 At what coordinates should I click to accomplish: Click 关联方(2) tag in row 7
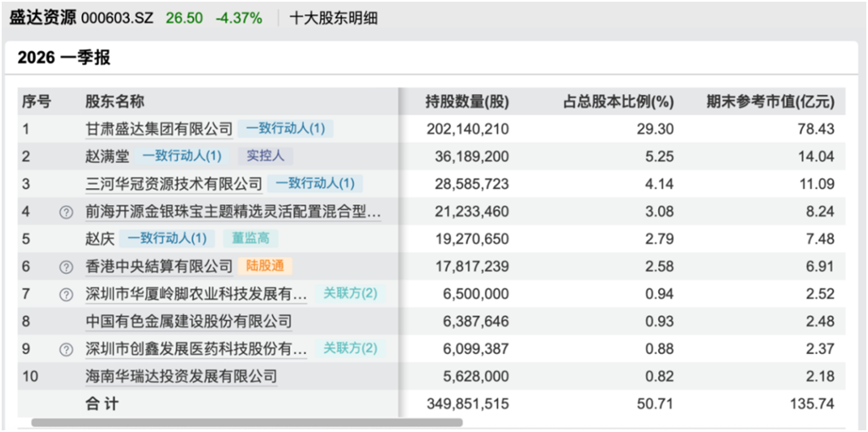tap(351, 294)
